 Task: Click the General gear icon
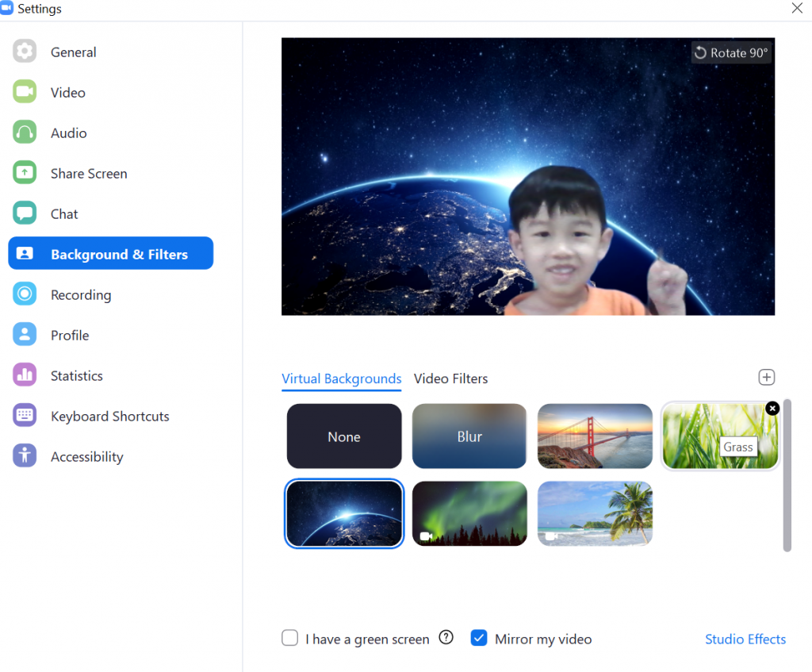(25, 52)
